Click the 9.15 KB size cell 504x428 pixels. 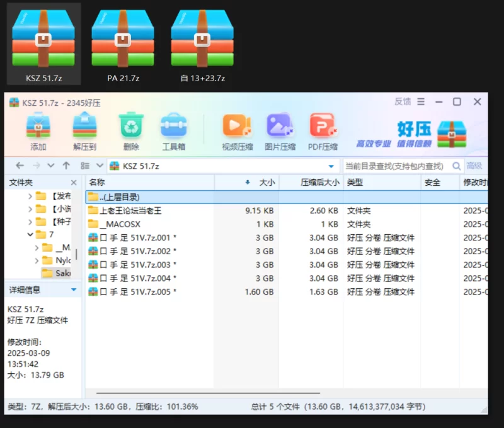[259, 211]
